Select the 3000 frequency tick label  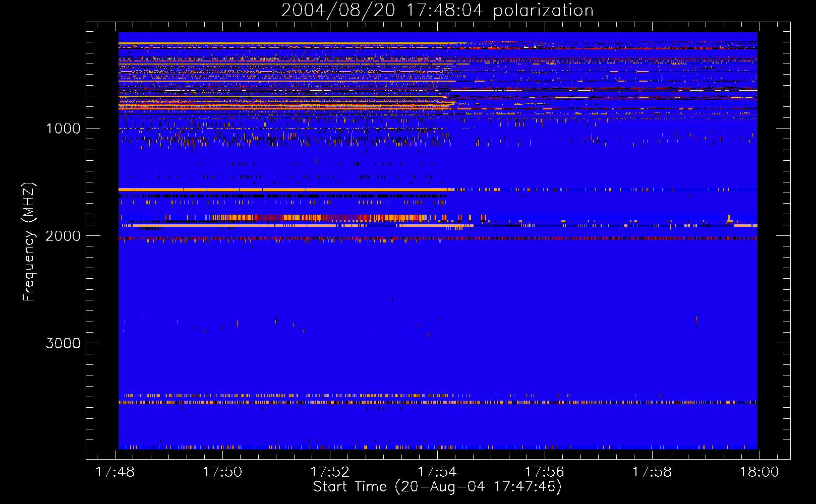click(x=63, y=343)
